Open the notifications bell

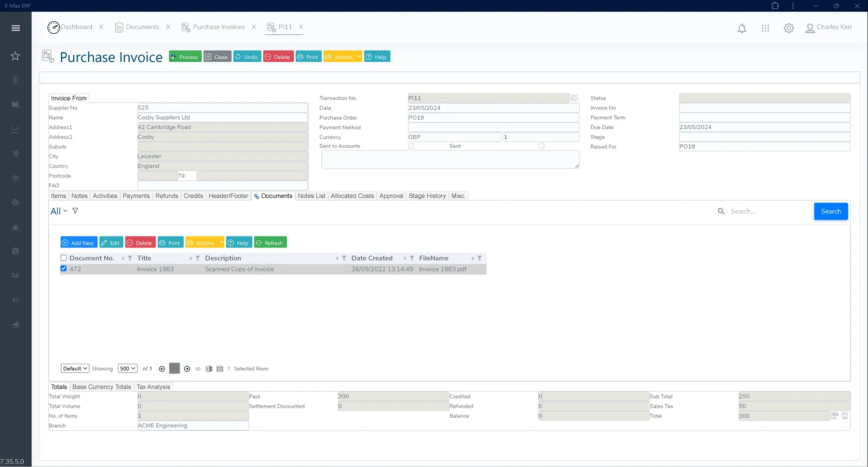[742, 28]
